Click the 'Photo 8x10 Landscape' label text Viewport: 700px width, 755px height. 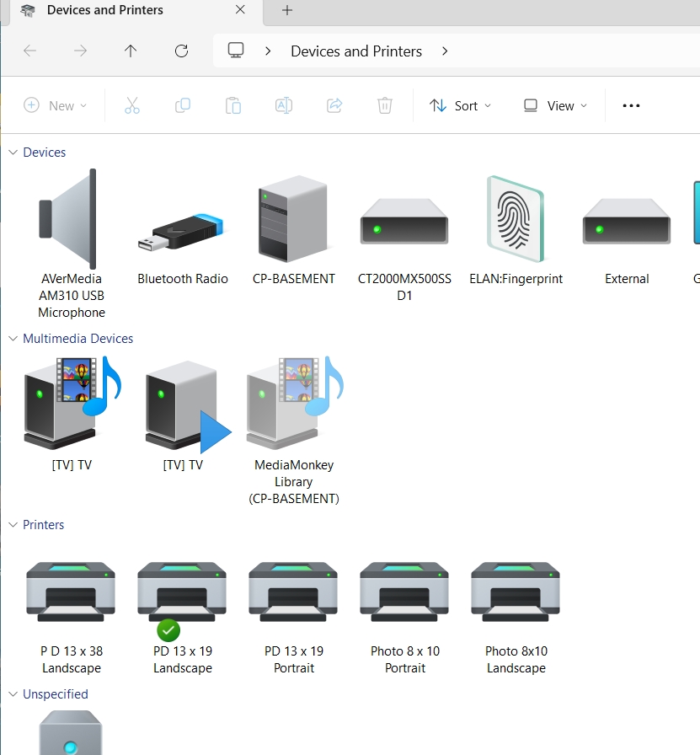point(516,659)
